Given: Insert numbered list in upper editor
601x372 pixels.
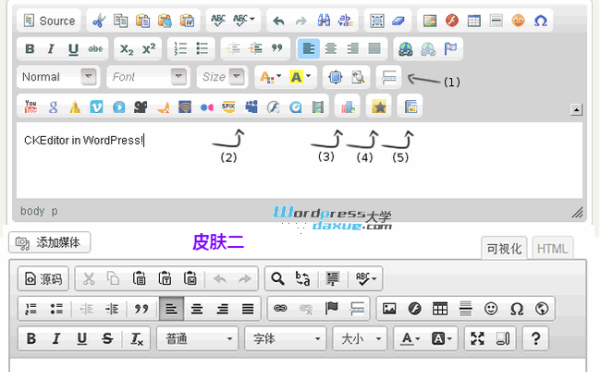Looking at the screenshot, I should pos(180,49).
